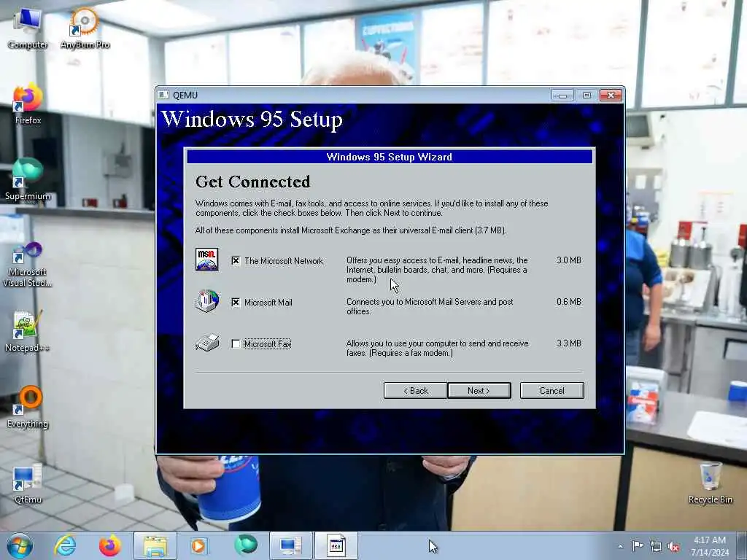Open Supermium from the taskbar

click(x=245, y=545)
